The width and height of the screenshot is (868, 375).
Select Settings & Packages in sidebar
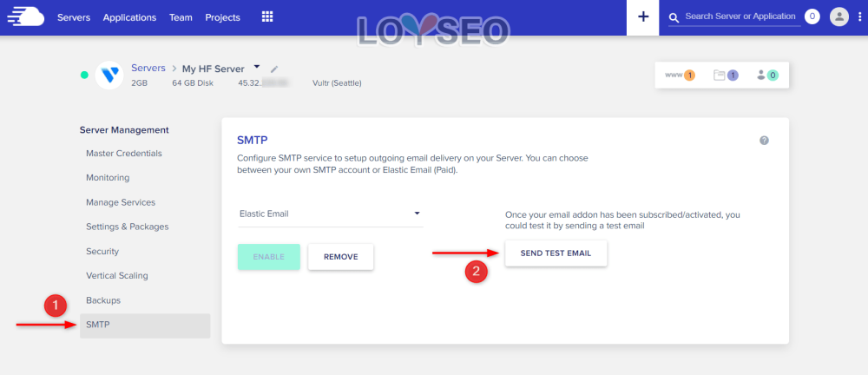click(x=128, y=227)
